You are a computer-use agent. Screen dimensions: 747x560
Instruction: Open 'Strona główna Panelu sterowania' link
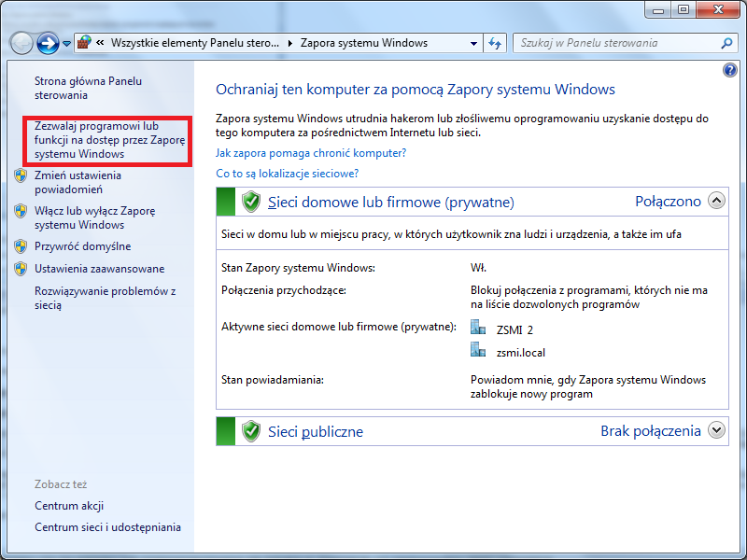pos(88,88)
